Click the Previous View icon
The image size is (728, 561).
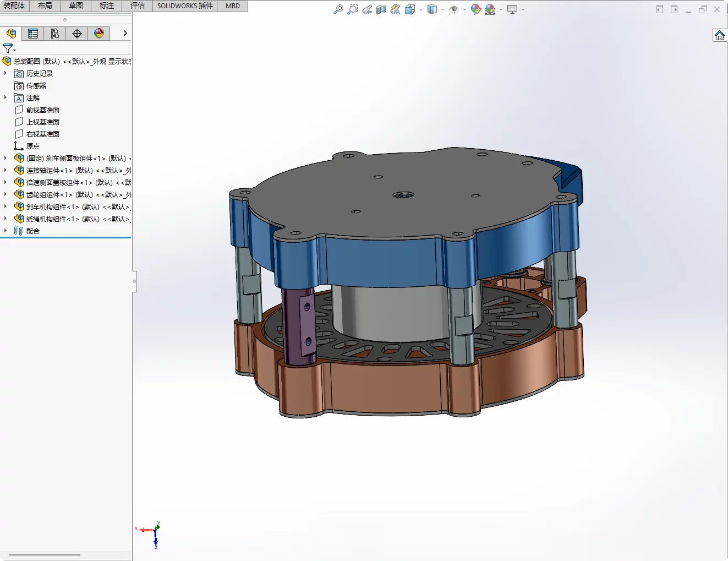coord(367,9)
